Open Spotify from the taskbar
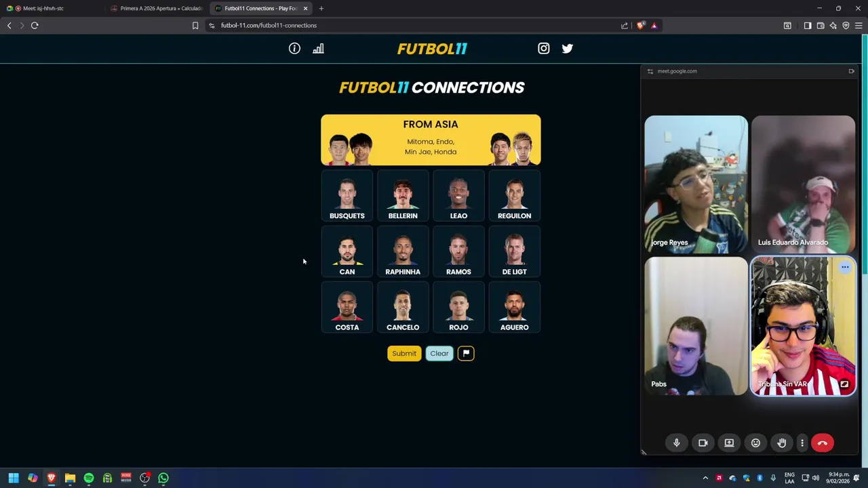 (x=88, y=478)
